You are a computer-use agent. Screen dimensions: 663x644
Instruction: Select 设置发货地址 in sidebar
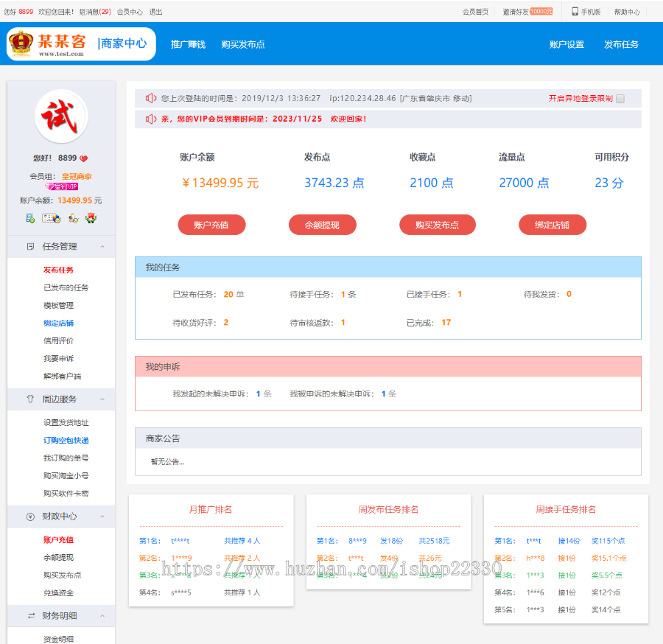66,423
